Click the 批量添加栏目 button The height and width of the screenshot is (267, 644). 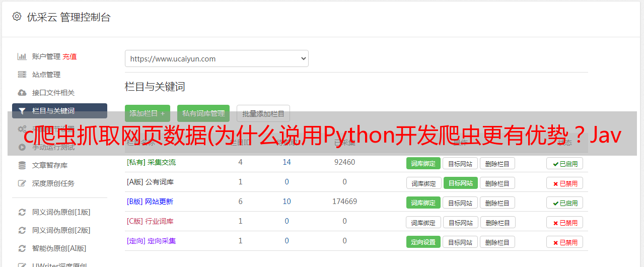point(263,113)
